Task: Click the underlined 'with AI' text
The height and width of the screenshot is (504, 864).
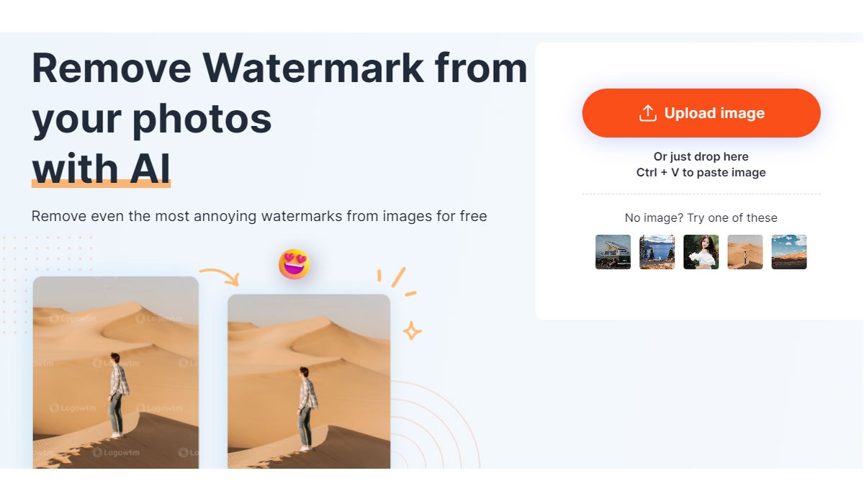Action: coord(102,169)
